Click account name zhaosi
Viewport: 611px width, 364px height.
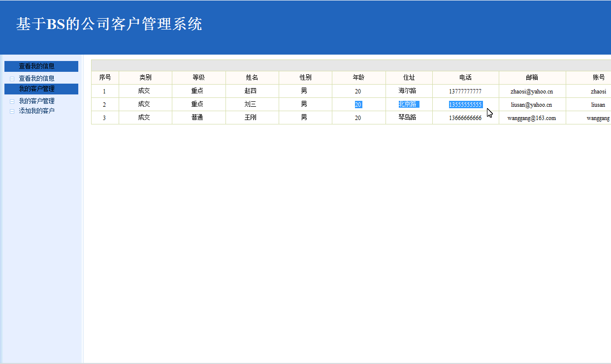click(598, 91)
